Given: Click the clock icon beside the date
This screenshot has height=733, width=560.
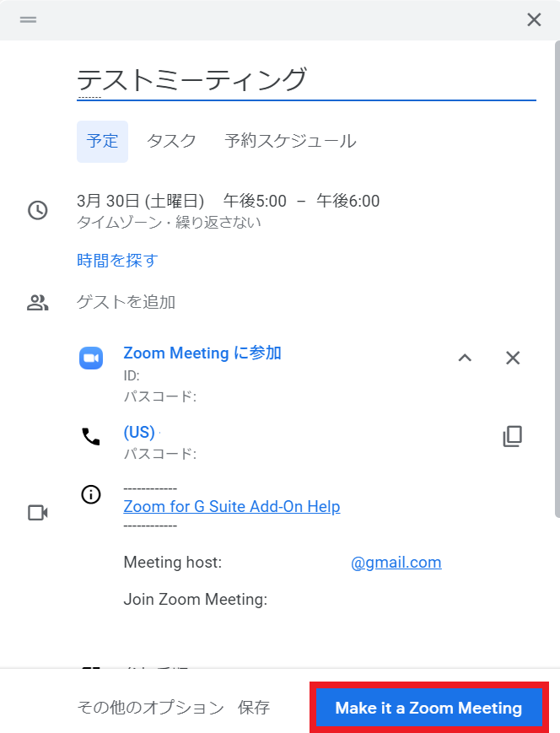Looking at the screenshot, I should click(x=38, y=210).
